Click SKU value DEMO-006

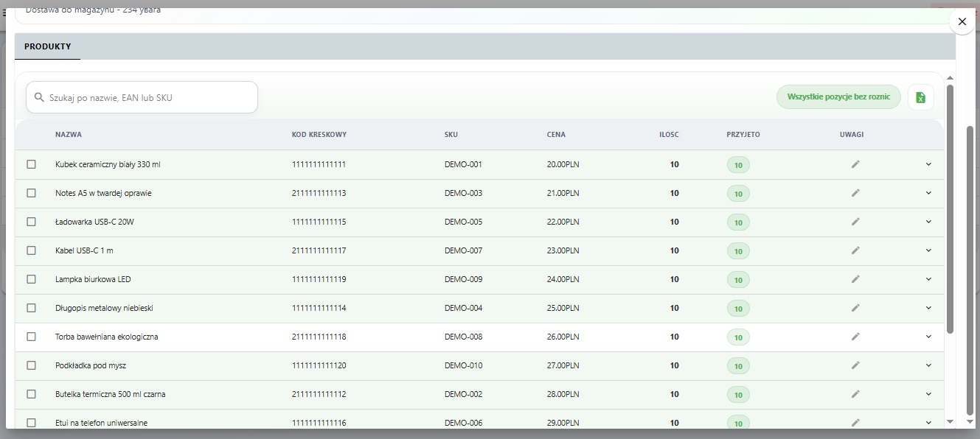[463, 423]
